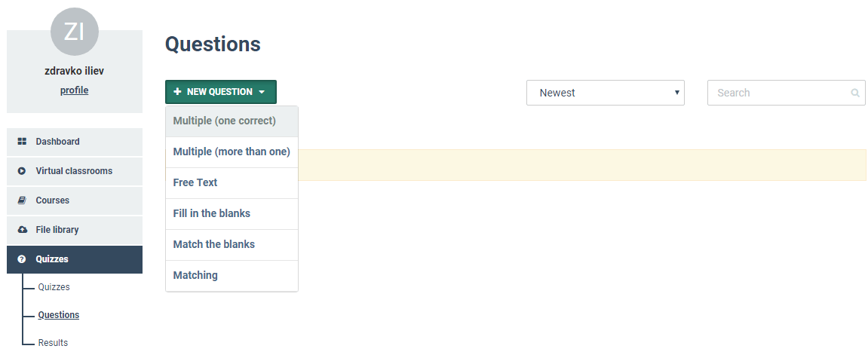This screenshot has height=355, width=868.
Task: Click the search magnifier icon
Action: click(x=855, y=93)
